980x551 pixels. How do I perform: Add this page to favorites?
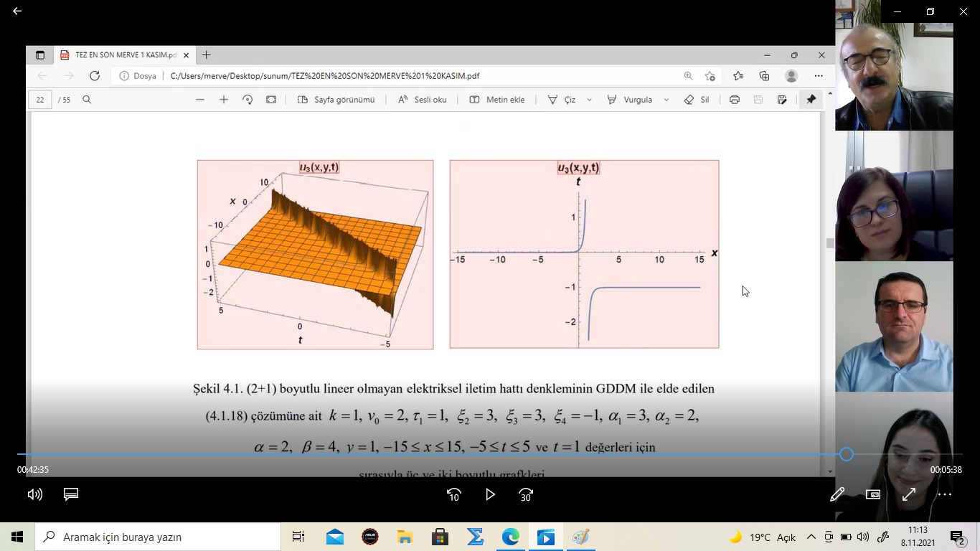(710, 75)
